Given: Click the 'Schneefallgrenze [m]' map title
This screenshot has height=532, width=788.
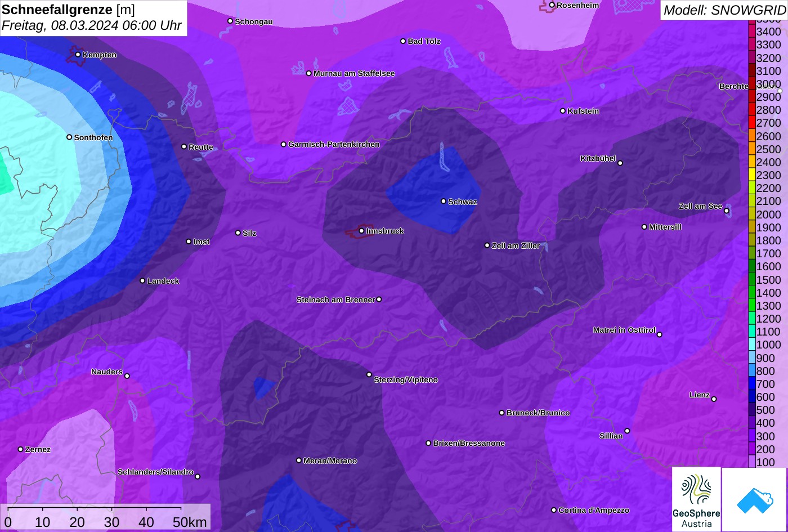Looking at the screenshot, I should pos(69,10).
